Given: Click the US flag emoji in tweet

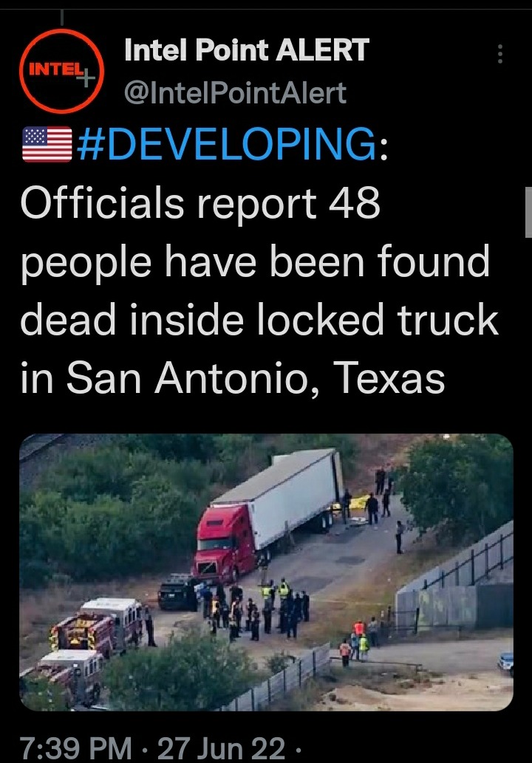Looking at the screenshot, I should (x=47, y=144).
